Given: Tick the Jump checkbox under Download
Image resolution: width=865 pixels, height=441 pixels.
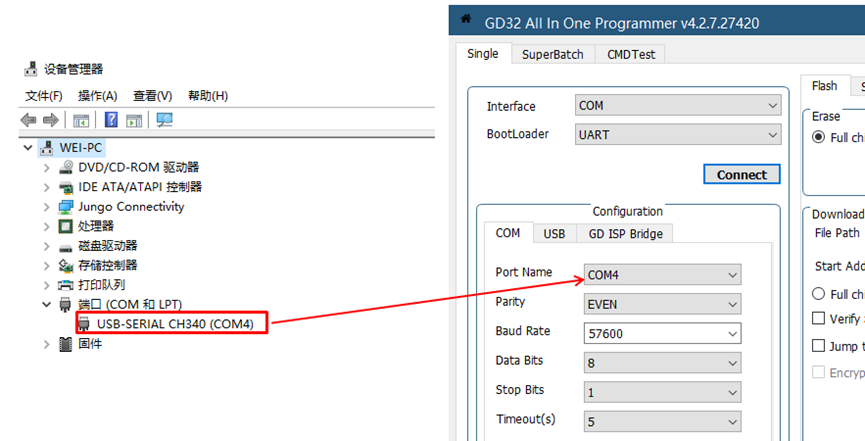Looking at the screenshot, I should [819, 346].
